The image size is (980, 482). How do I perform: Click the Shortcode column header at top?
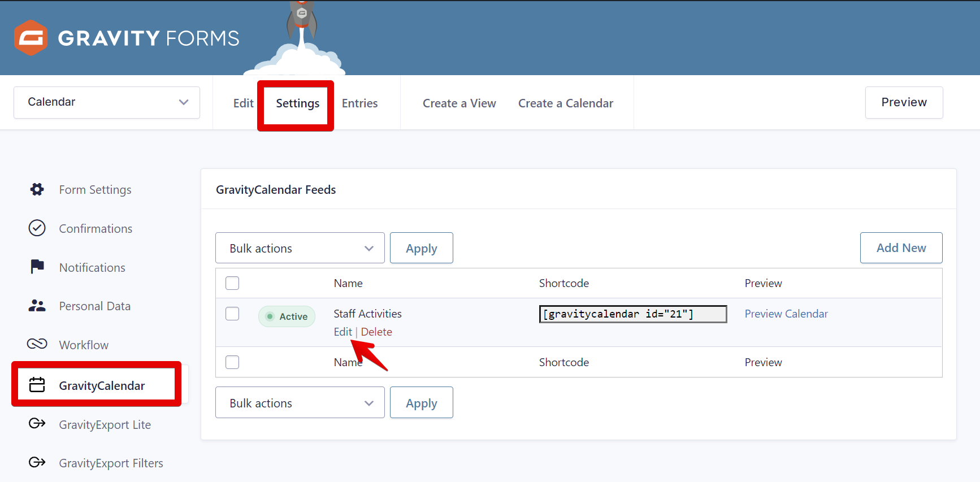pyautogui.click(x=564, y=283)
